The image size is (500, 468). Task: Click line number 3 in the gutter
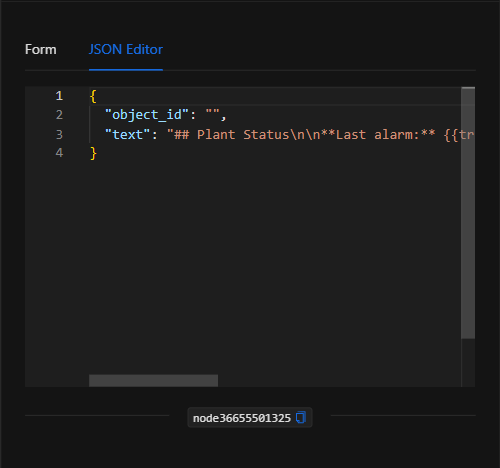[59, 135]
